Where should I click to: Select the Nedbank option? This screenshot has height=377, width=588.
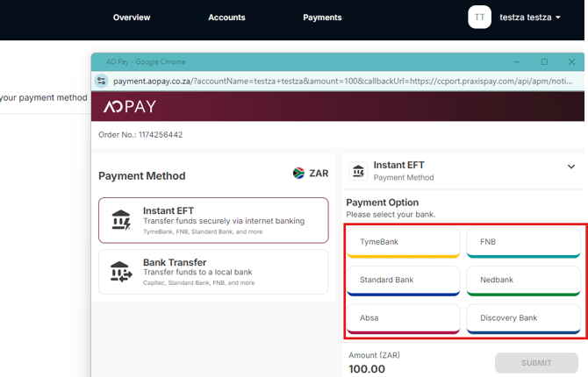(x=524, y=281)
